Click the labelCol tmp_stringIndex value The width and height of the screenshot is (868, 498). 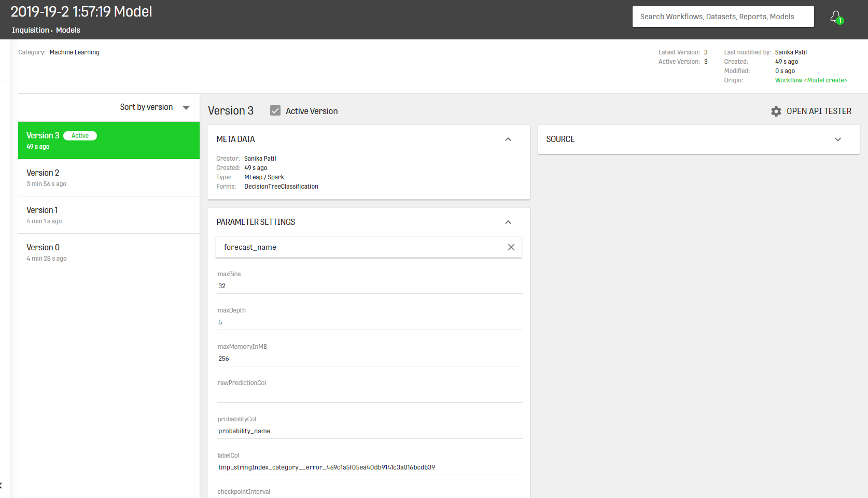[x=327, y=467]
